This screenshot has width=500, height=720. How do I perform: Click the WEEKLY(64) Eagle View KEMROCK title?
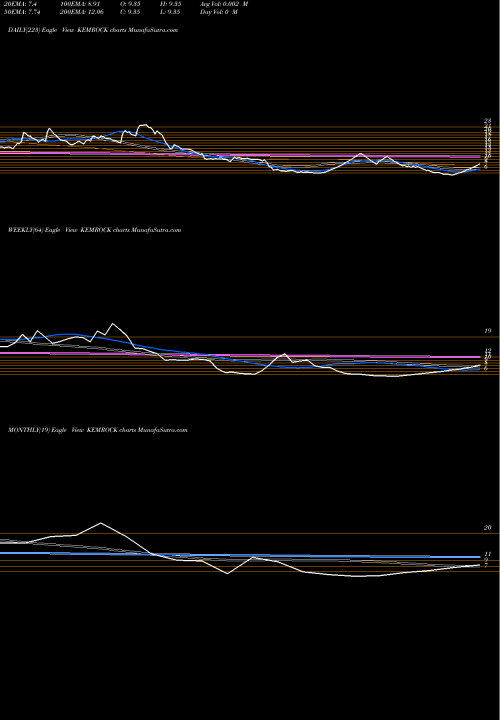click(x=95, y=230)
